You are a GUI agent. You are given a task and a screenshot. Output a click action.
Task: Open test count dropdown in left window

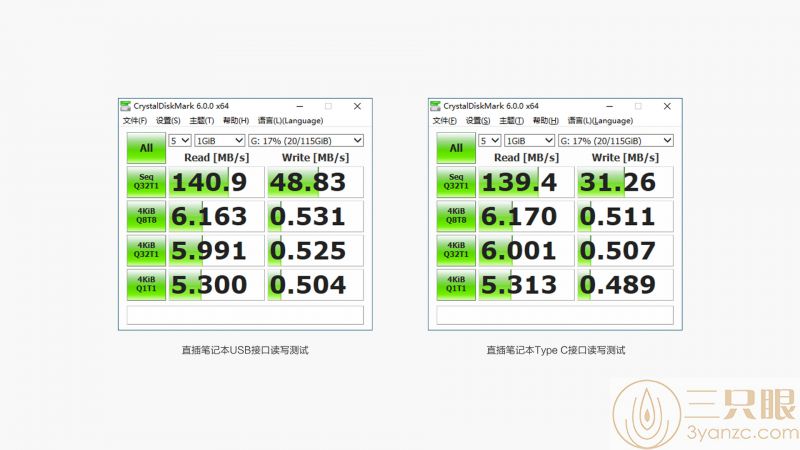point(180,140)
